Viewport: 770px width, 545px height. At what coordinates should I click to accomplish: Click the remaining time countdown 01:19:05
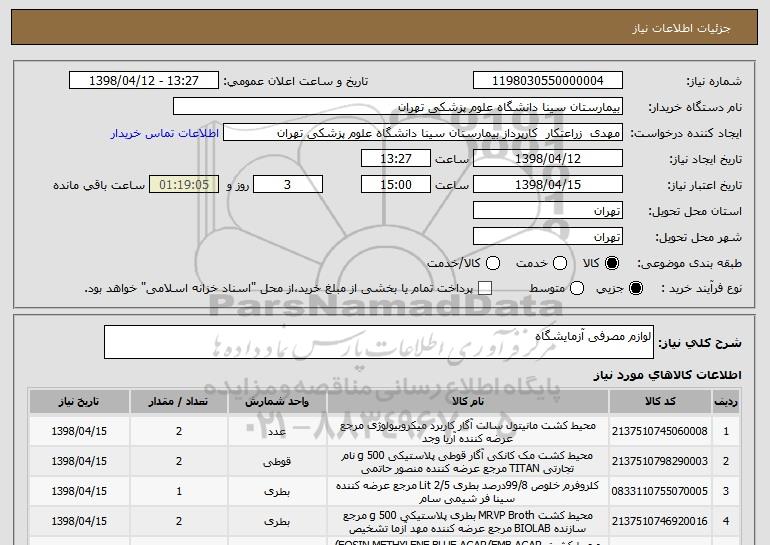point(184,185)
